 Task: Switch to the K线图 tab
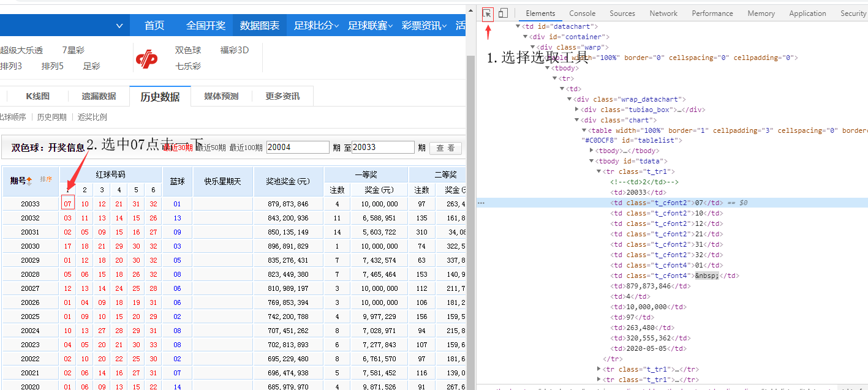[37, 96]
